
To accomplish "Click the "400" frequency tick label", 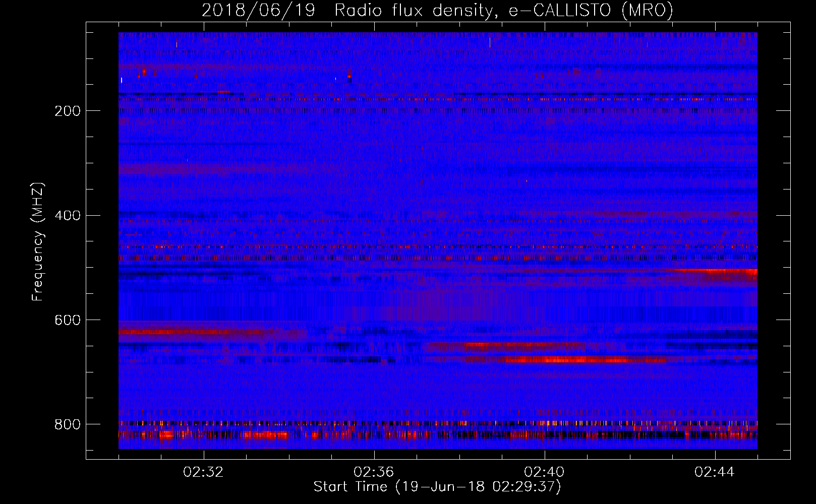I will pos(67,216).
